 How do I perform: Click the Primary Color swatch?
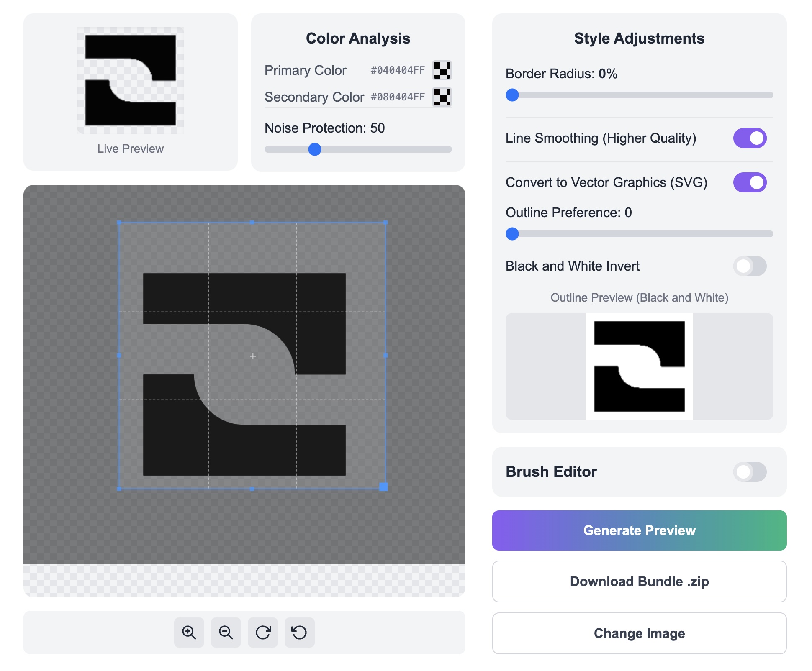pos(442,70)
